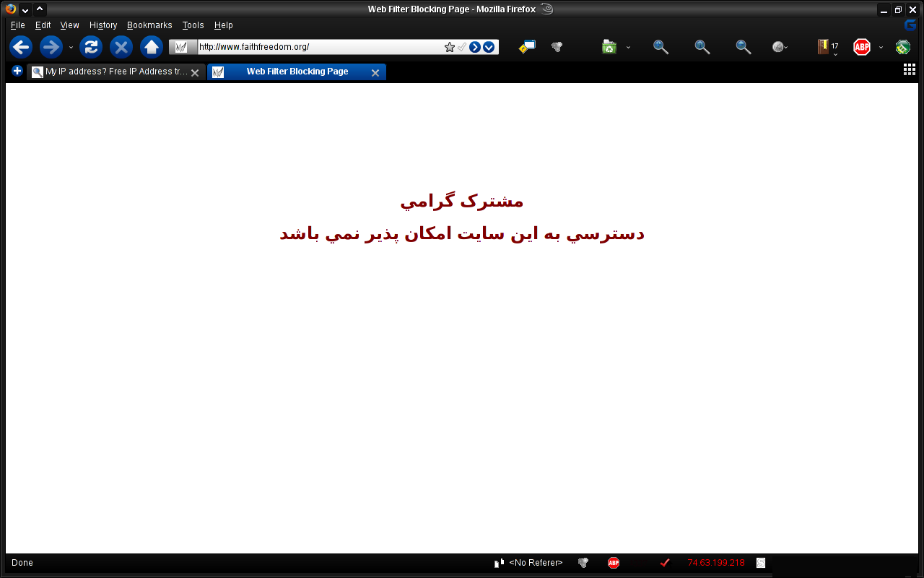Toggle the red checkmark status icon
924x578 pixels.
[x=665, y=563]
